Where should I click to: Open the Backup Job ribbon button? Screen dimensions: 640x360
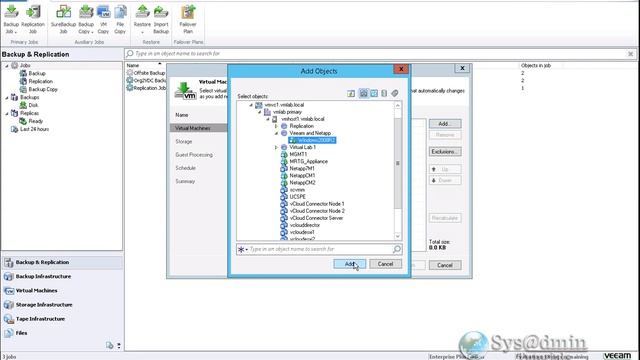(11, 20)
